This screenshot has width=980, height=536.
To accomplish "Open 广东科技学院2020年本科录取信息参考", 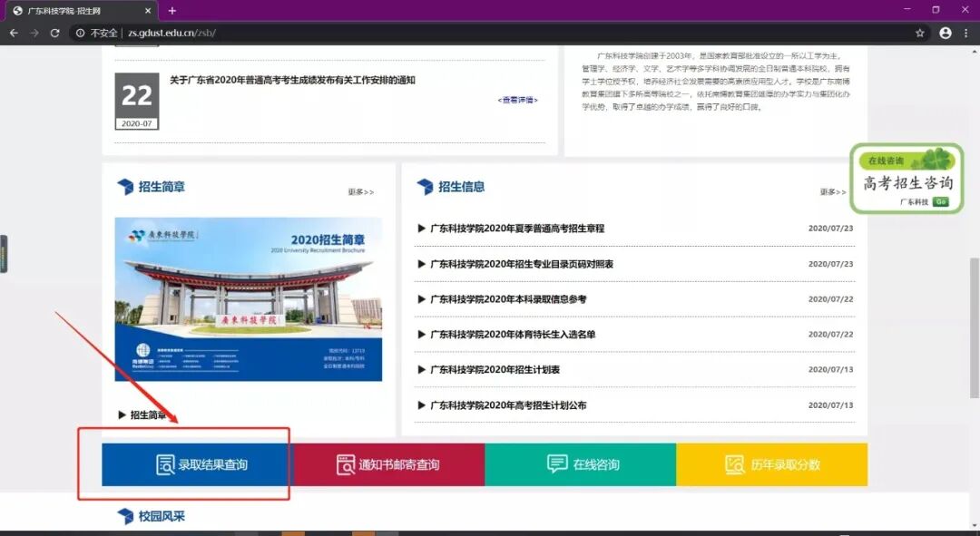I will click(508, 298).
